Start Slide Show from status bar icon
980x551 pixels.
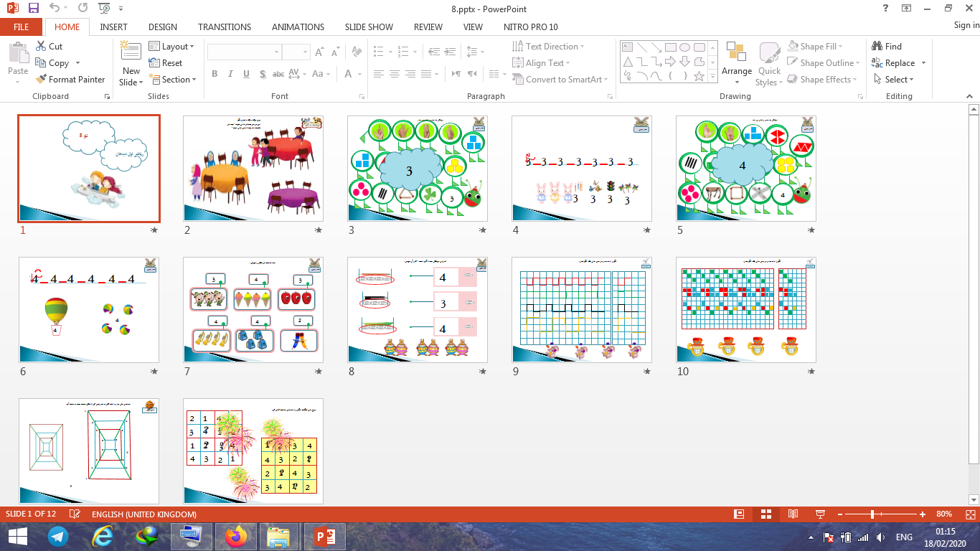coord(820,514)
